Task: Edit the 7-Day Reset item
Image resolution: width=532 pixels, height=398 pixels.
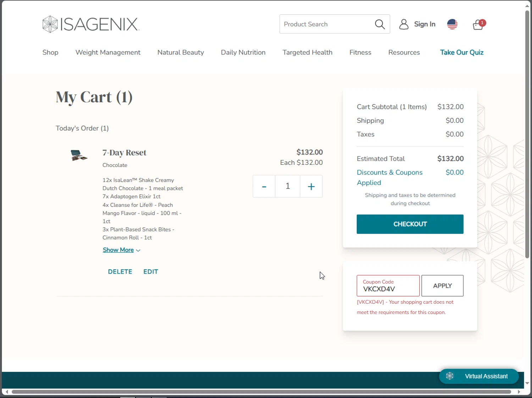Action: pos(151,271)
